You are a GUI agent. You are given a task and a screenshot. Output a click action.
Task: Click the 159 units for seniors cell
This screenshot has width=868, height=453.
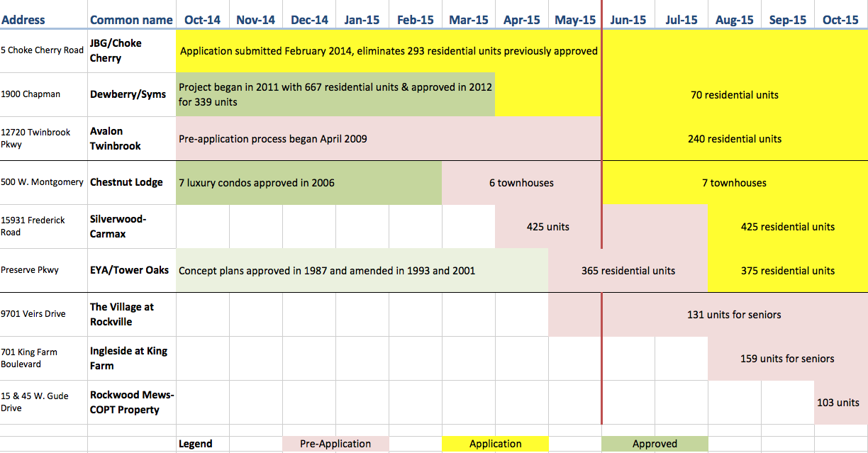(787, 359)
